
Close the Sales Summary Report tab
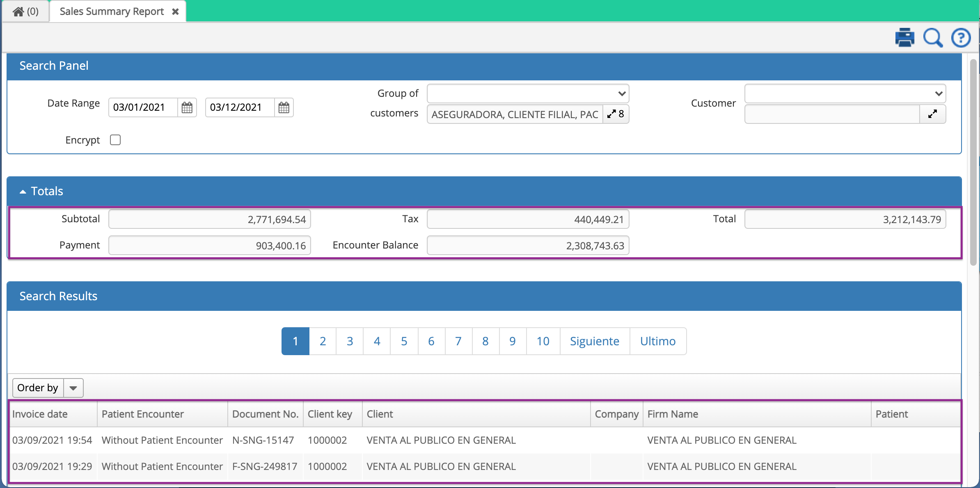point(176,11)
